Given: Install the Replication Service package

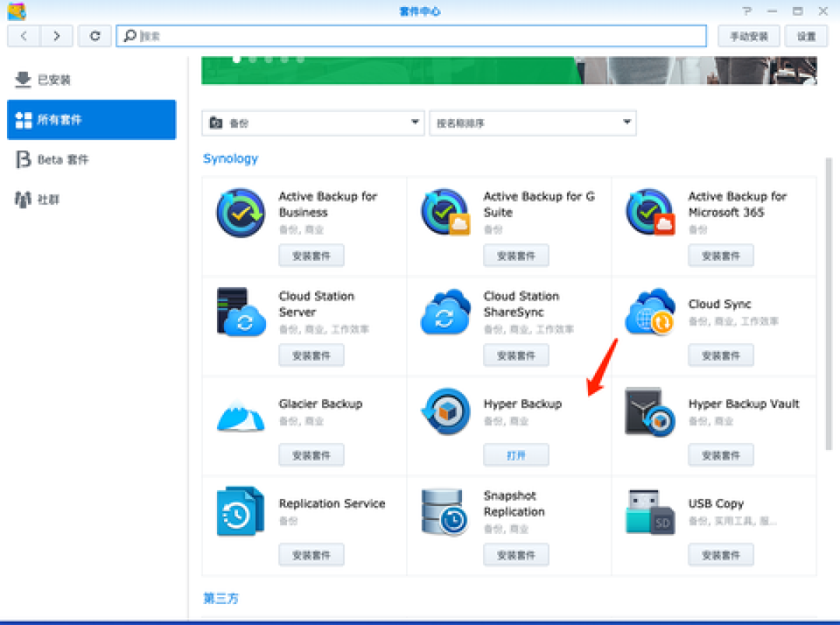Looking at the screenshot, I should (x=311, y=555).
